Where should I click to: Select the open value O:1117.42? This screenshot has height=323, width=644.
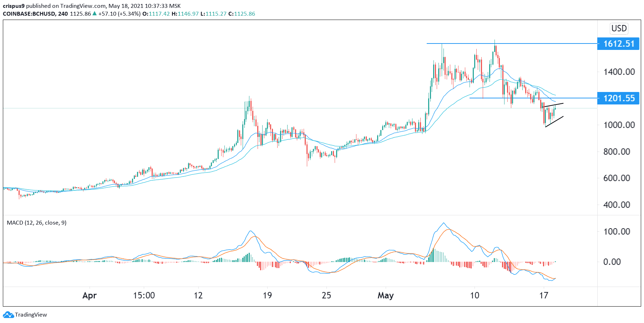point(156,14)
